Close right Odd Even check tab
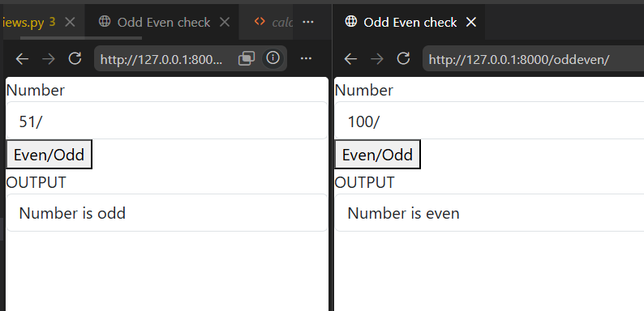 click(x=471, y=22)
